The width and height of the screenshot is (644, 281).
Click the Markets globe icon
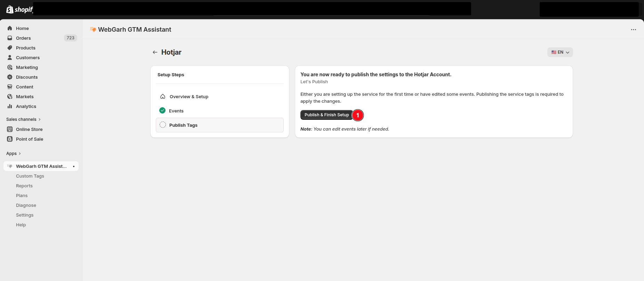click(x=10, y=96)
